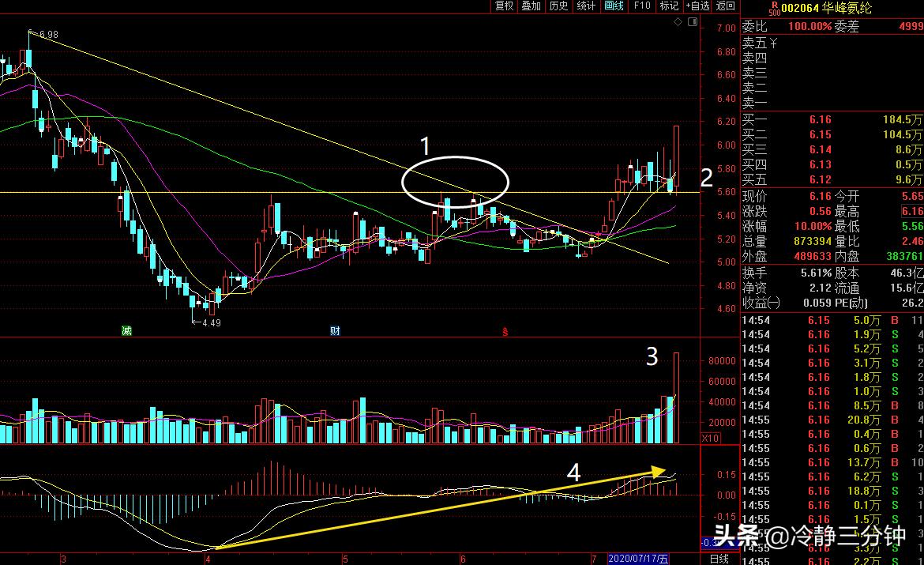
Task: Select the 历史 history tab
Action: pyautogui.click(x=558, y=6)
